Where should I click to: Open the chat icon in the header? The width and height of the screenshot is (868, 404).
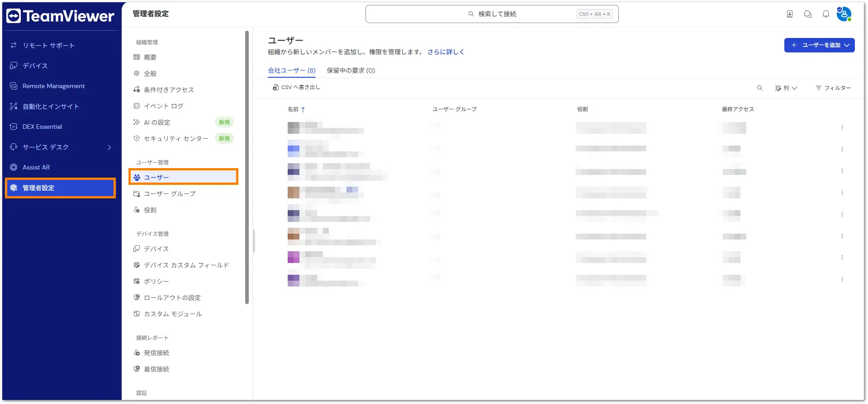click(808, 14)
